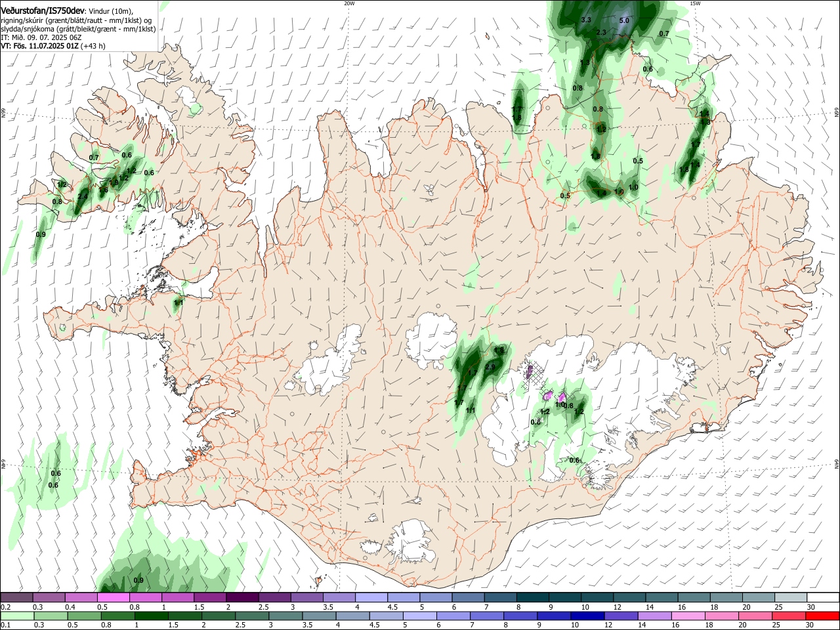Pick the violet 12–14 rain legend swatch
Screen dimensions: 840x630
pyautogui.click(x=621, y=616)
